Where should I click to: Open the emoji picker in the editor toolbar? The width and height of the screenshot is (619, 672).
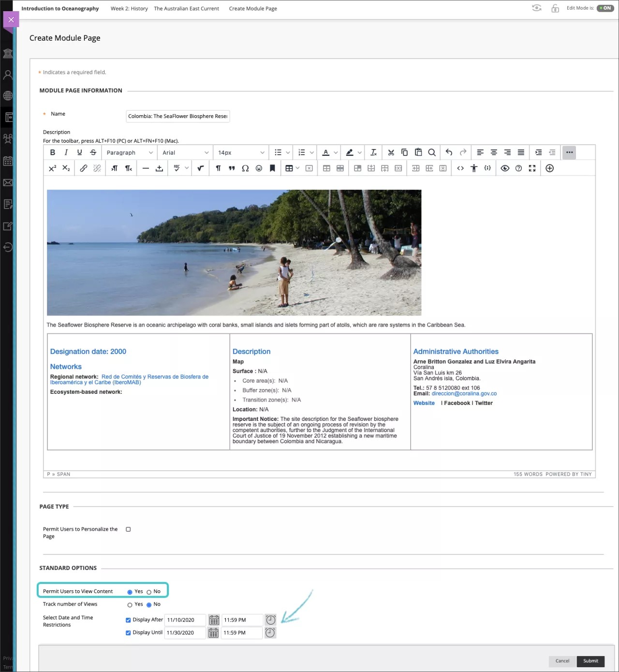tap(259, 168)
